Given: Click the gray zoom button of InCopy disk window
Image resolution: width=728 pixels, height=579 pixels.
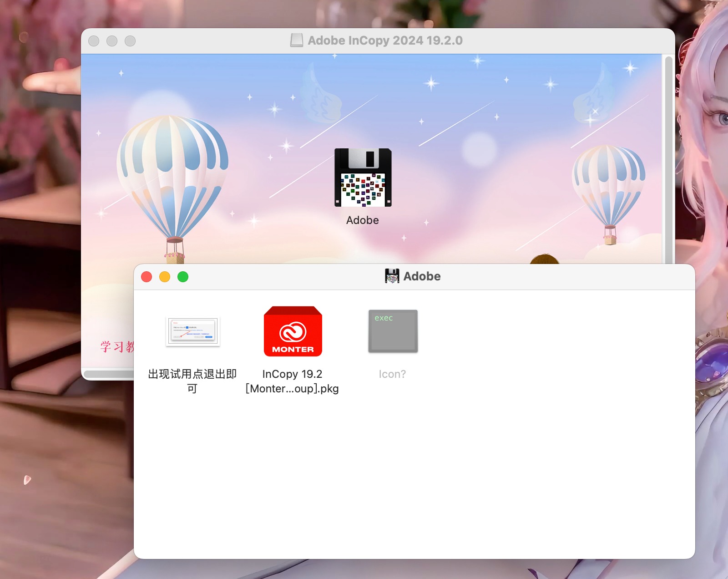Looking at the screenshot, I should point(130,41).
